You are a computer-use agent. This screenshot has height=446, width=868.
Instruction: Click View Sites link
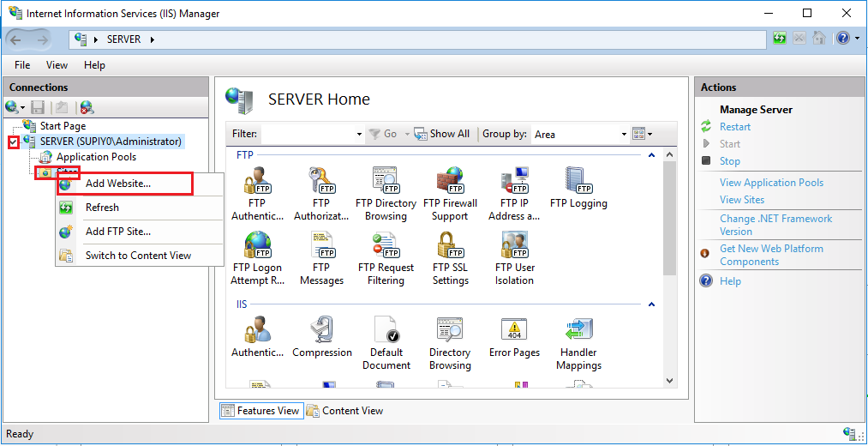coord(742,200)
